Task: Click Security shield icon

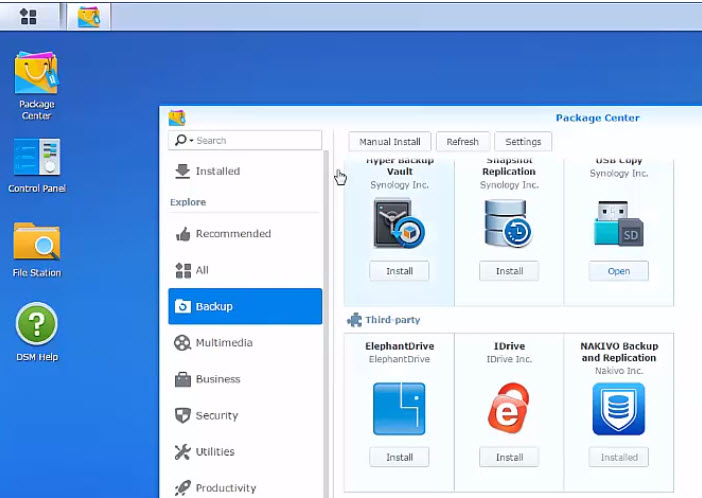Action: click(182, 416)
